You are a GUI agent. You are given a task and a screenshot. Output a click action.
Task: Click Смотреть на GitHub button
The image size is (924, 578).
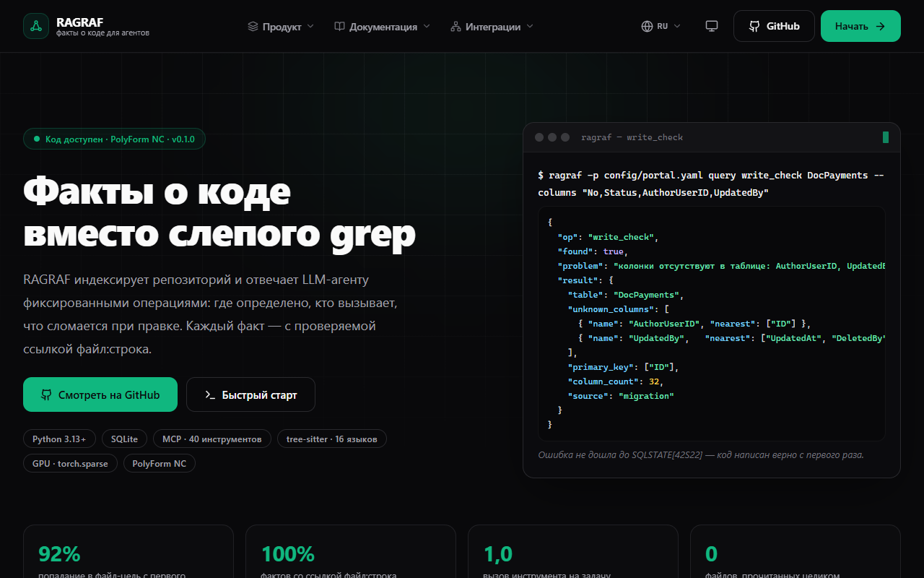(100, 394)
